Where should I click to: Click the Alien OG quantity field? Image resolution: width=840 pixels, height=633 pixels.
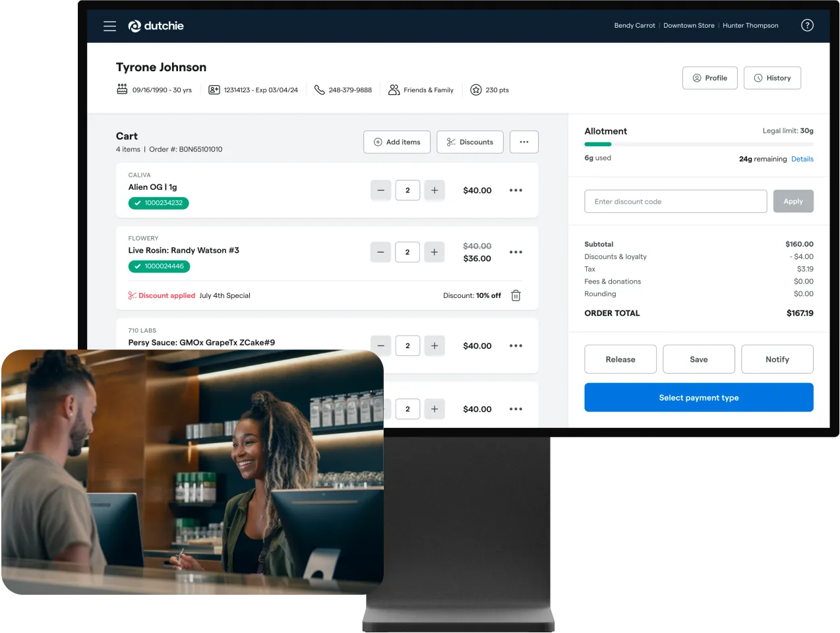(407, 190)
